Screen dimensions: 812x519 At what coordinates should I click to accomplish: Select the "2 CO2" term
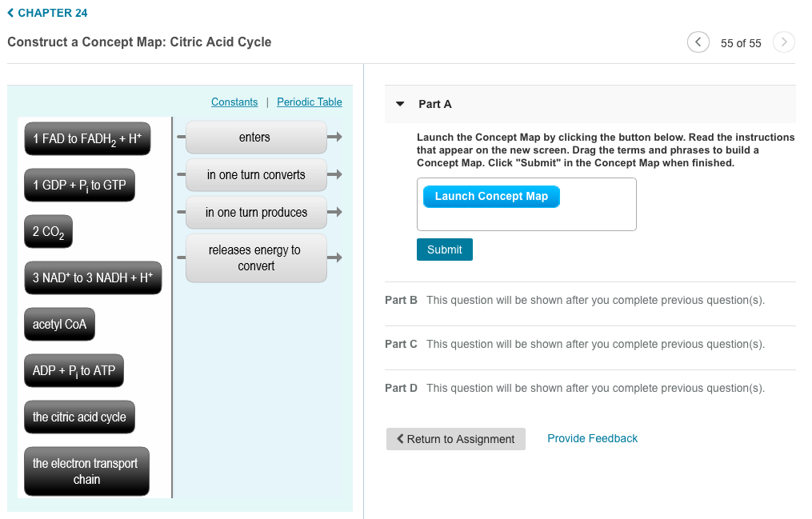tap(48, 231)
